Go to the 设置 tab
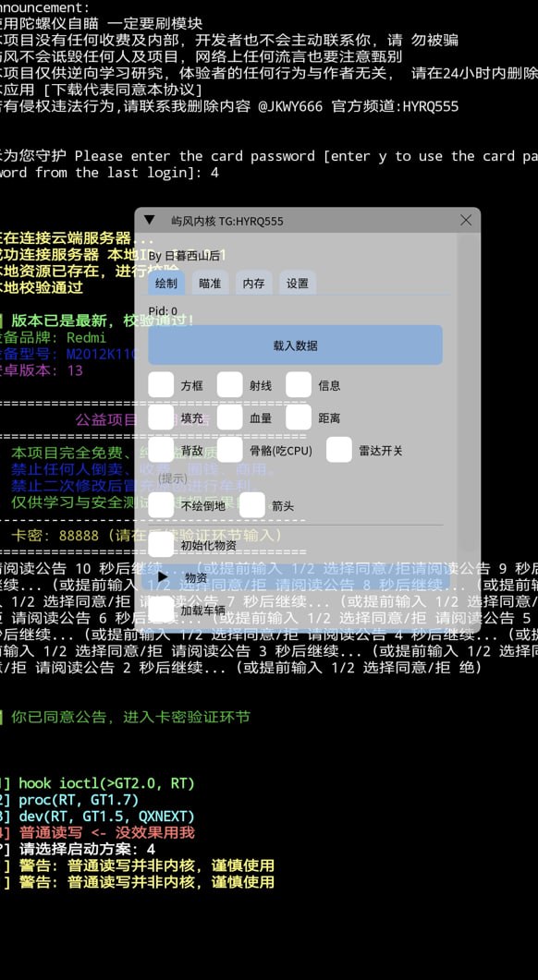538x980 pixels. point(297,284)
